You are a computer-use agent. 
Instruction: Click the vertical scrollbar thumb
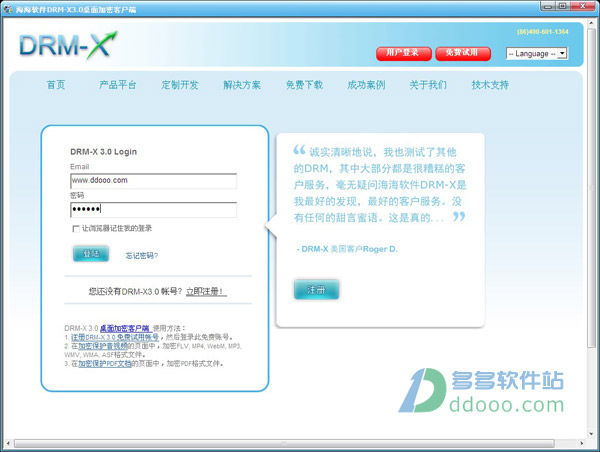[x=592, y=188]
